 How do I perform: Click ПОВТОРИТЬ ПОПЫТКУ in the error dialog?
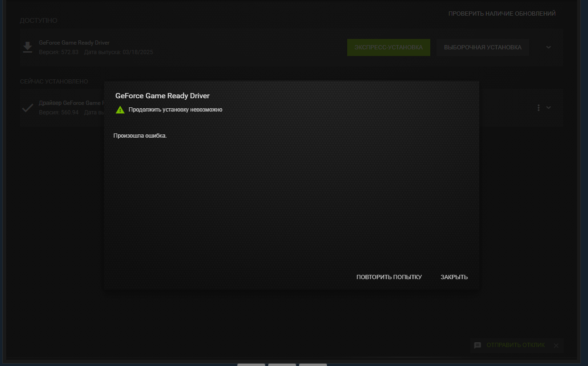pyautogui.click(x=389, y=277)
